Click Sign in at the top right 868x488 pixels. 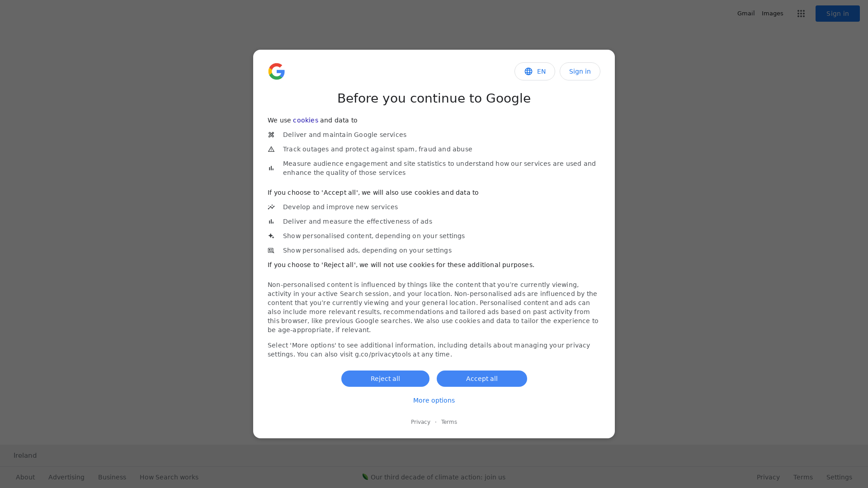pos(837,13)
